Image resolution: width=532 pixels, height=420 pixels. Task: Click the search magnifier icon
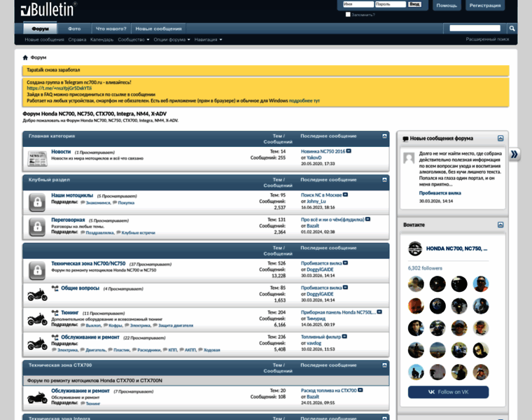click(x=512, y=29)
